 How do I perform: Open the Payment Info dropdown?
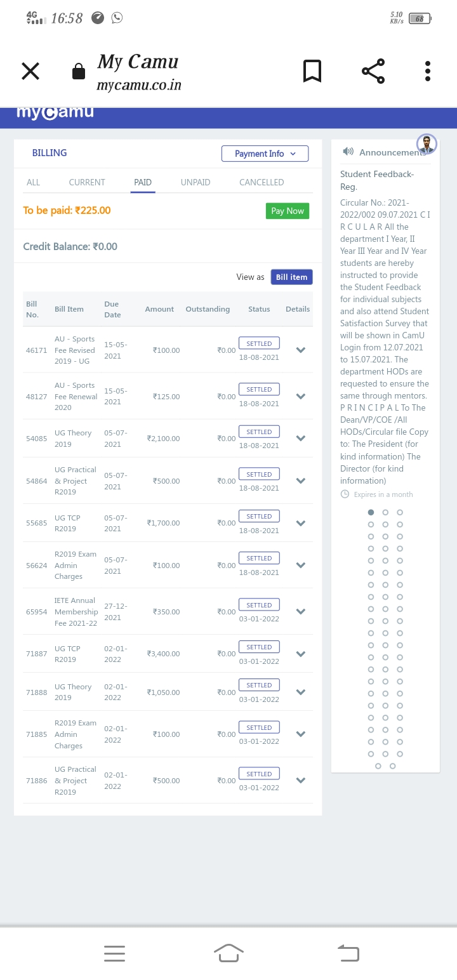(265, 154)
